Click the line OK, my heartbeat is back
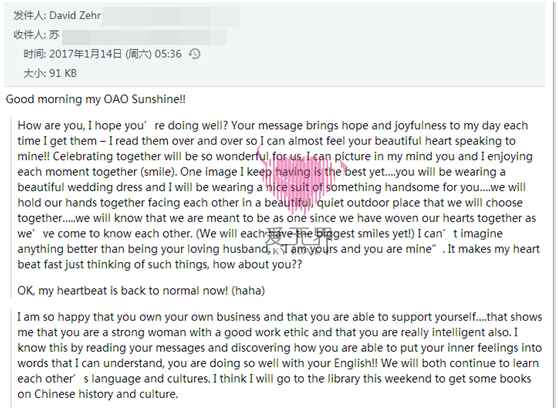This screenshot has height=410, width=558. point(141,291)
